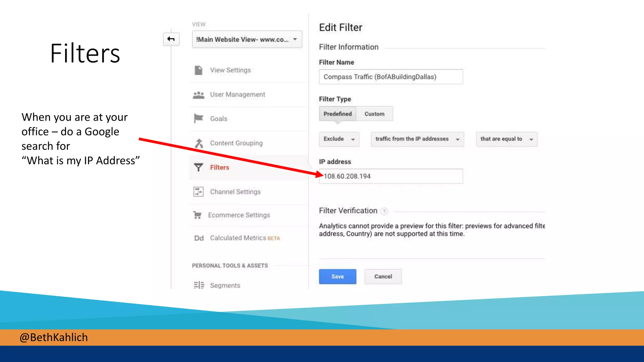Click the IP address input field
This screenshot has height=362, width=644.
coord(391,176)
